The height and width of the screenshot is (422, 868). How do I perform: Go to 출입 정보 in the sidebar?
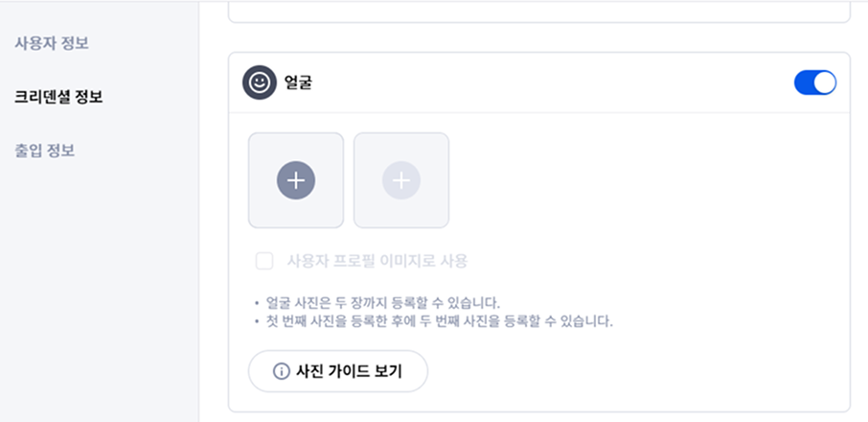[45, 151]
